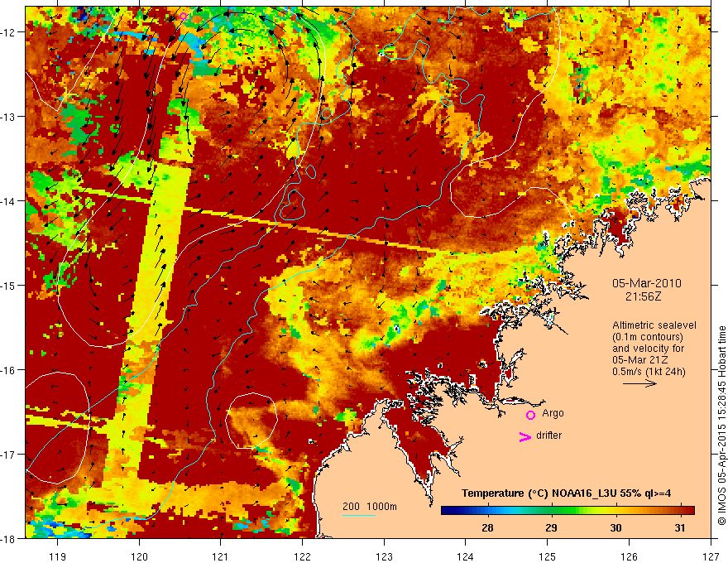Click the "200 1000m" depth label

coord(370,507)
